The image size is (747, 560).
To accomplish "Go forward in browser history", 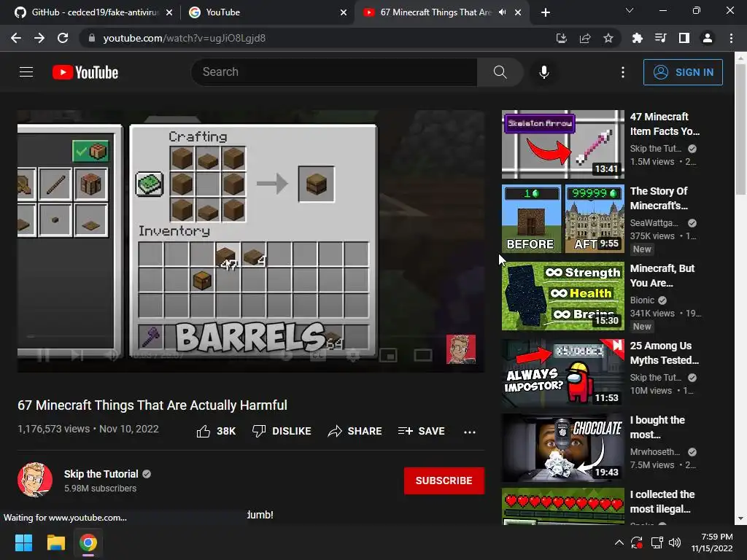I will click(39, 38).
